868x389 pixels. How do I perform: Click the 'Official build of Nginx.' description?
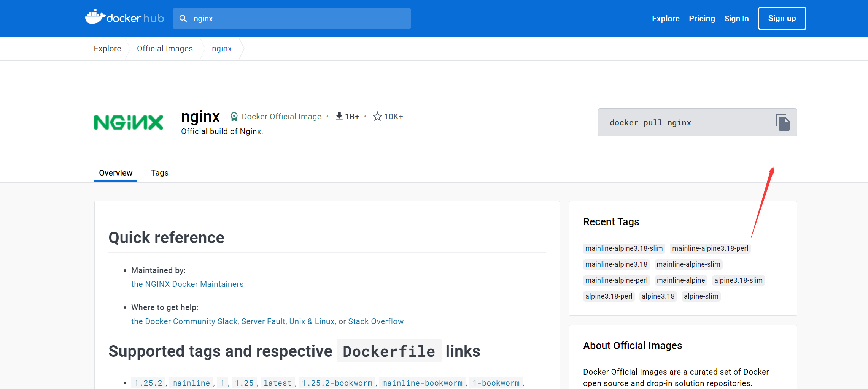click(222, 131)
